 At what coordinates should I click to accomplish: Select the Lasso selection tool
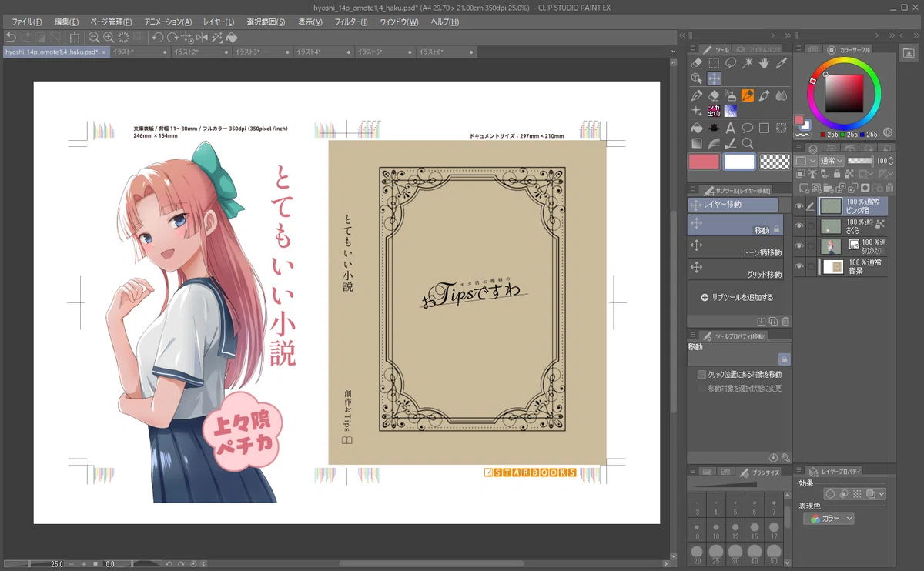pyautogui.click(x=731, y=63)
